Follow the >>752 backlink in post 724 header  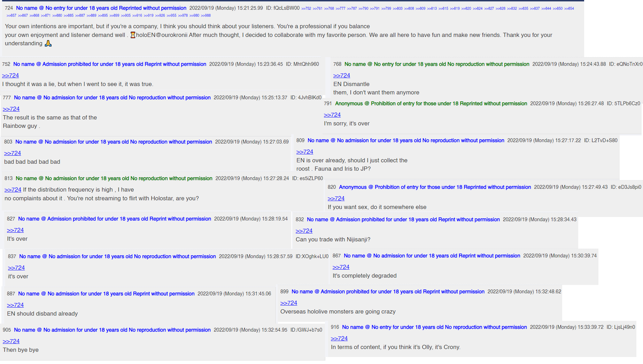pos(306,8)
